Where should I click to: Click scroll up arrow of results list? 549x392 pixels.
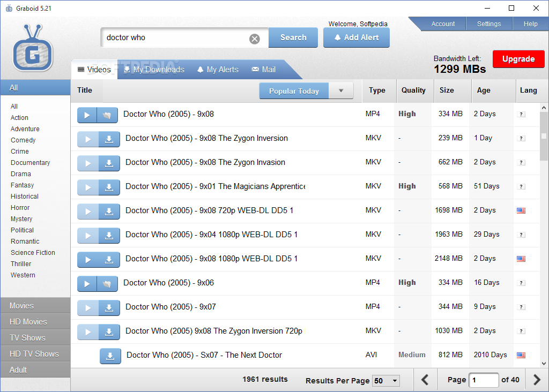pos(544,108)
